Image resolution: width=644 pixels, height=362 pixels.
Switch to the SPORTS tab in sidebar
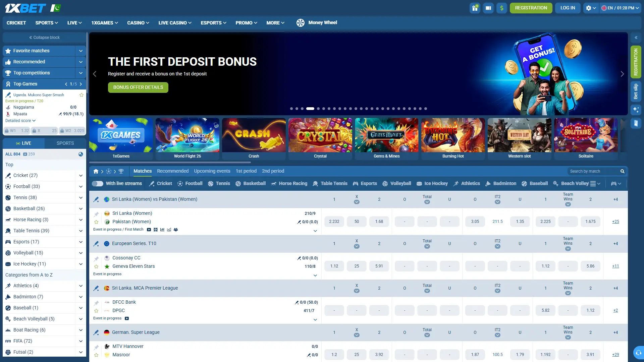65,143
